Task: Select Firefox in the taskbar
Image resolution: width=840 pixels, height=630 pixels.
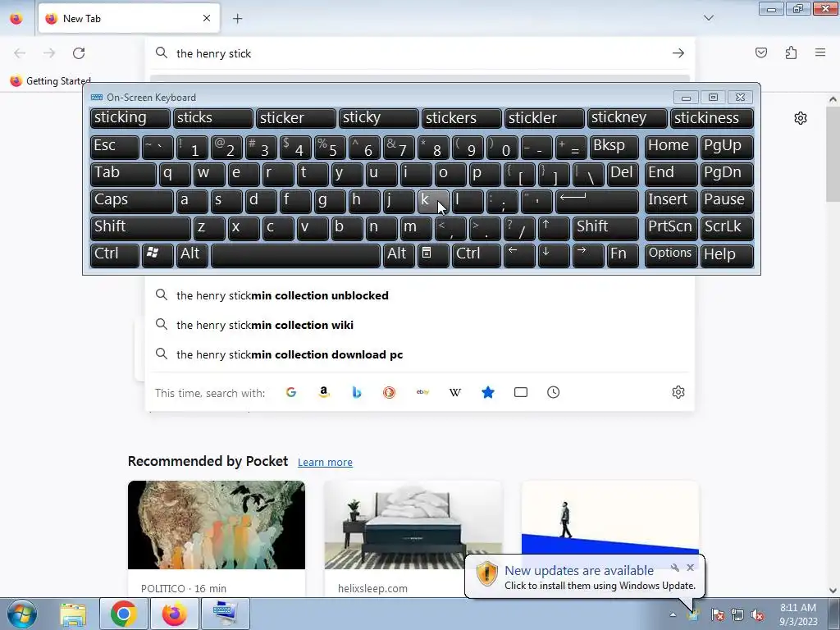Action: [174, 614]
